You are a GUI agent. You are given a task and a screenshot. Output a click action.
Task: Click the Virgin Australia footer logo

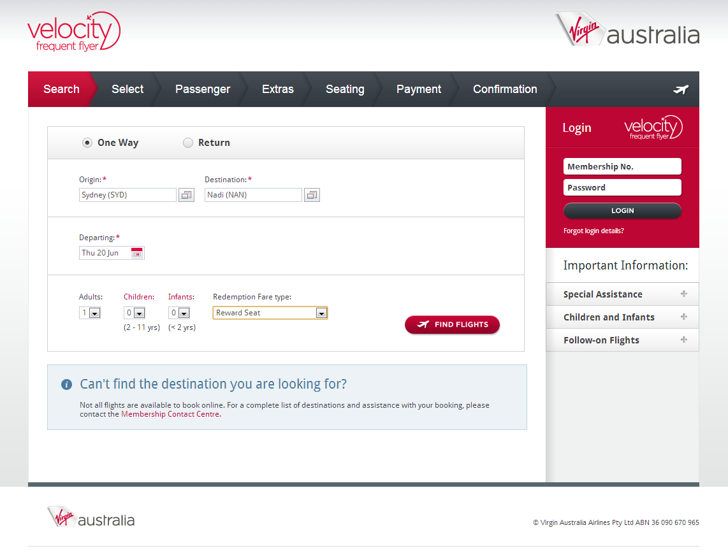click(91, 517)
